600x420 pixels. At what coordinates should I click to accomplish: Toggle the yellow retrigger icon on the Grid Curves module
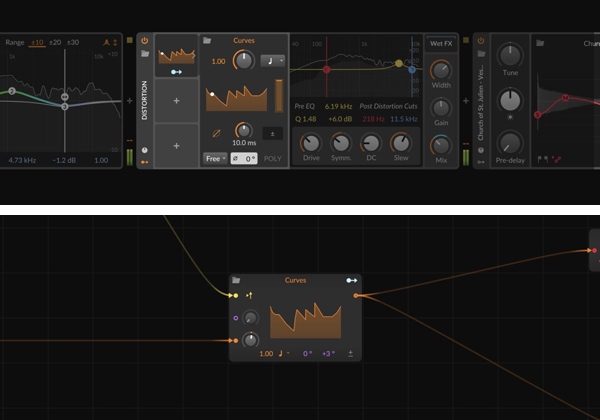coord(249,295)
